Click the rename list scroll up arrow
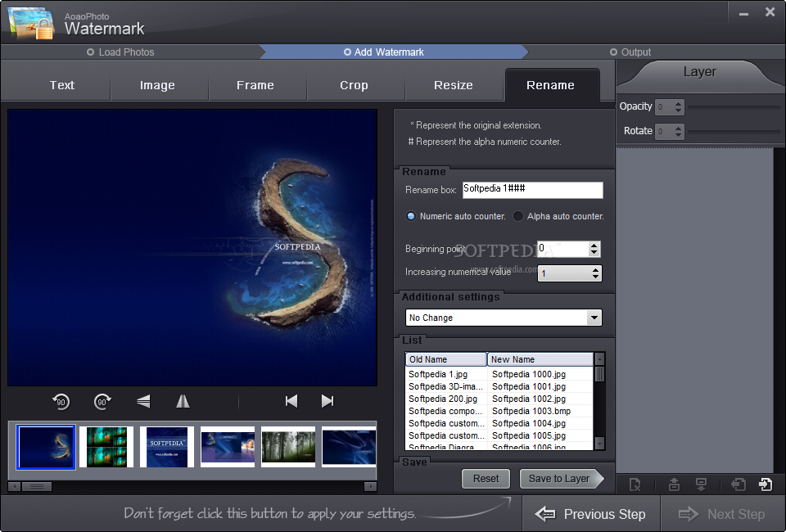This screenshot has height=532, width=786. (599, 358)
